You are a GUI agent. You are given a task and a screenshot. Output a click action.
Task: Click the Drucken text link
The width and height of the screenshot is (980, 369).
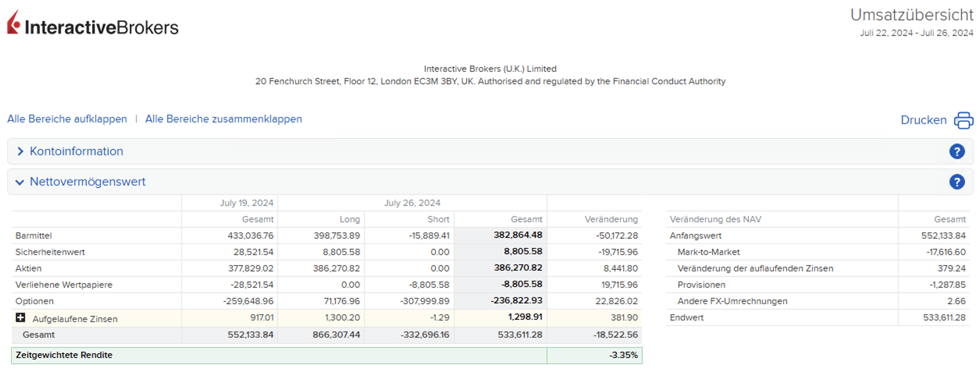tap(923, 120)
